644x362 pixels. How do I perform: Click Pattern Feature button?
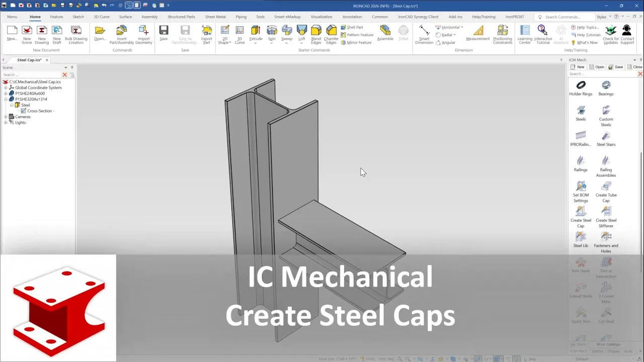[x=357, y=35]
